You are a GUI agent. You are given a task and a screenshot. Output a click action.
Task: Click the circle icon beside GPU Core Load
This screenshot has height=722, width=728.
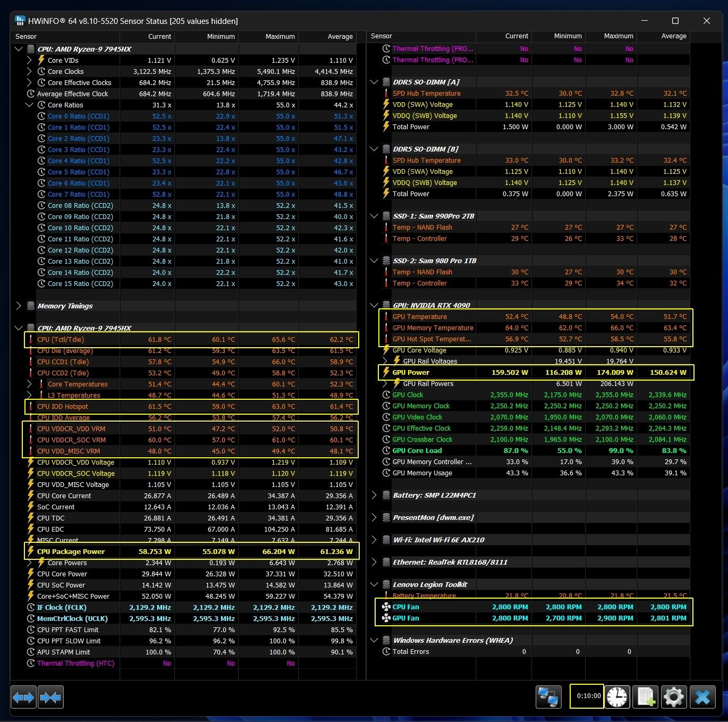[386, 450]
